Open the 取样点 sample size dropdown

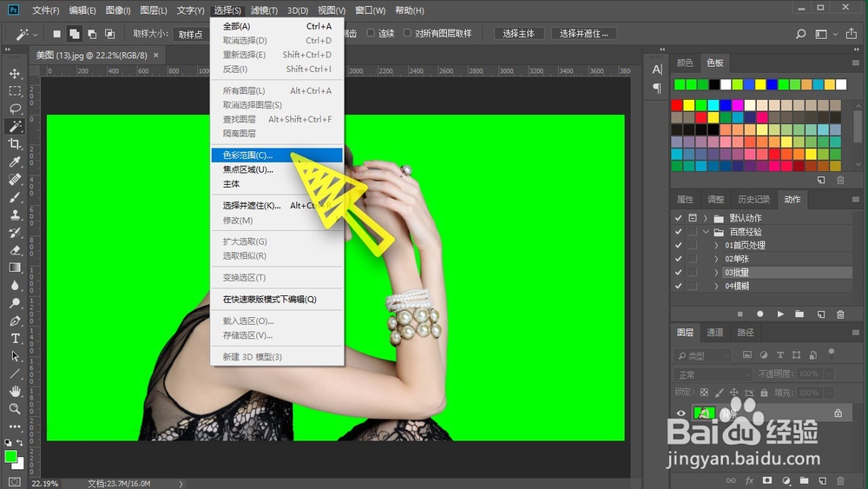coord(192,35)
